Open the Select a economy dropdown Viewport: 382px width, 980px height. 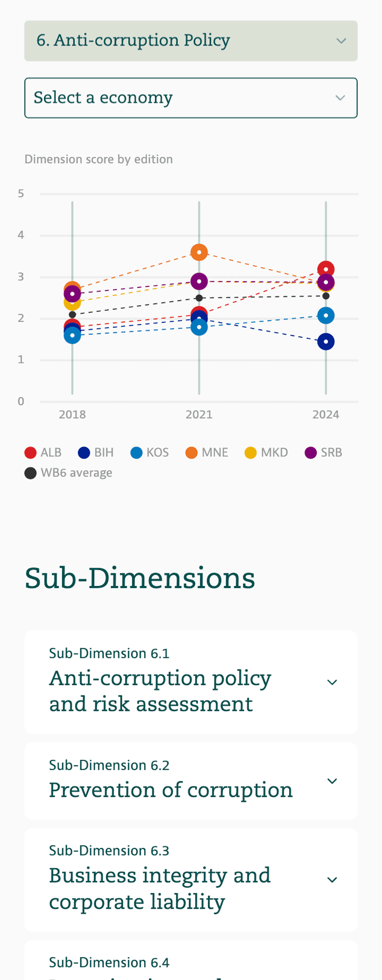click(x=191, y=98)
